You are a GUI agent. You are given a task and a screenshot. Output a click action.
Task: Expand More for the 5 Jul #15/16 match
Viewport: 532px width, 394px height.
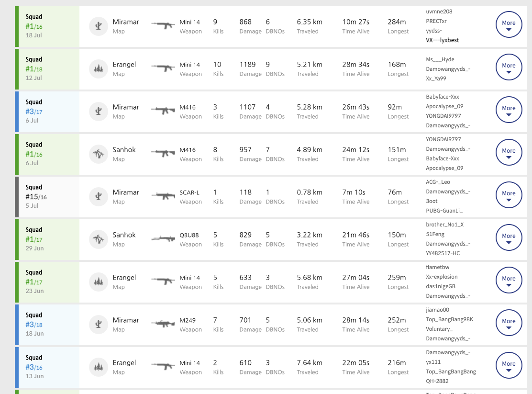point(509,195)
